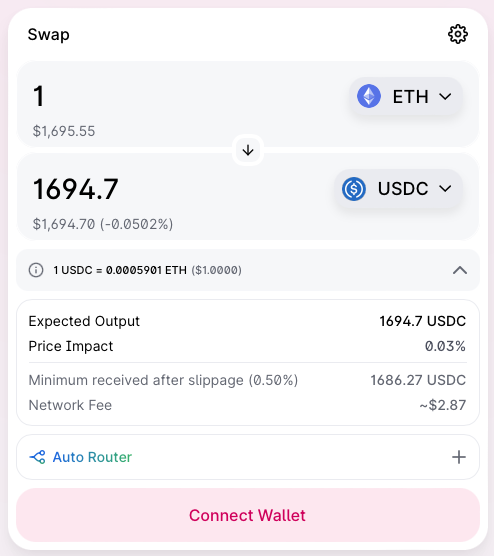
Task: Click the Auto Router label
Action: click(92, 457)
